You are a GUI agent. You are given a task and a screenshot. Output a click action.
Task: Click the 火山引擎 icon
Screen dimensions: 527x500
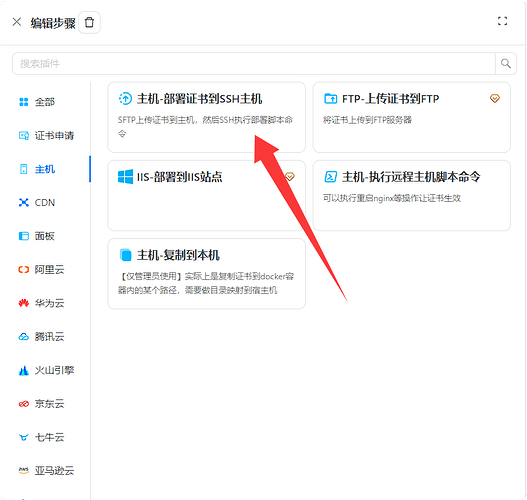(x=24, y=370)
